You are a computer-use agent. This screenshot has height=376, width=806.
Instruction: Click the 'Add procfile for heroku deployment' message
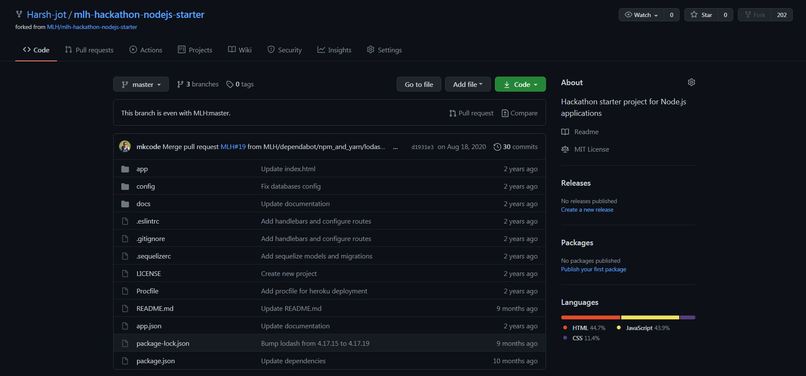(x=314, y=291)
